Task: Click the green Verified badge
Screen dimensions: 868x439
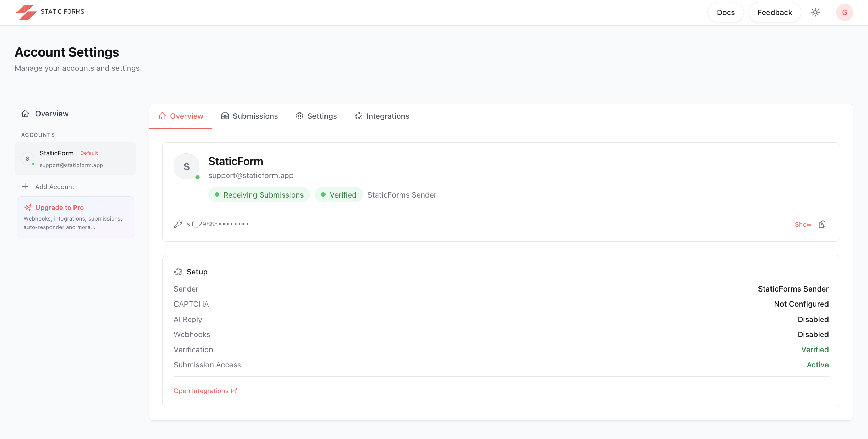Action: pos(339,195)
